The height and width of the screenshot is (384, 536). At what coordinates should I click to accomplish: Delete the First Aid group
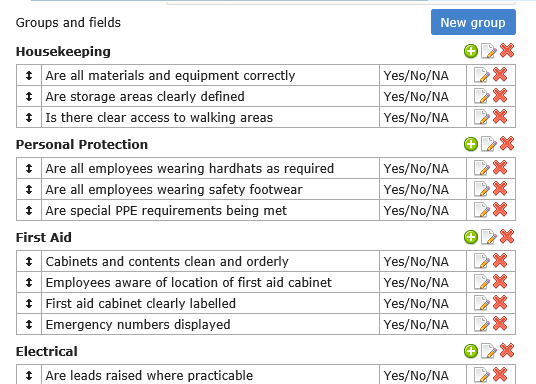507,237
